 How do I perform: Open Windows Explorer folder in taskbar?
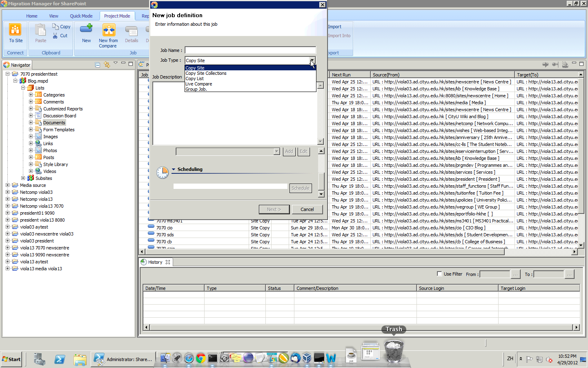pos(80,359)
